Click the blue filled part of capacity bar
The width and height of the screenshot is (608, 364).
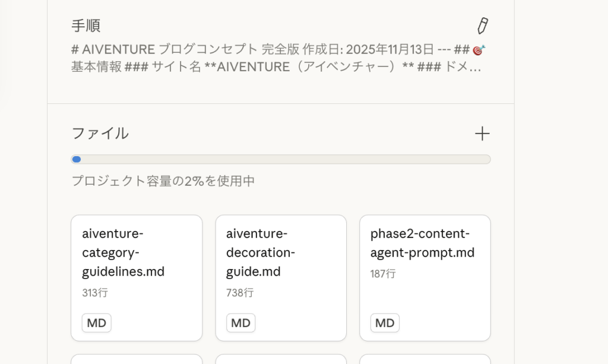[76, 159]
